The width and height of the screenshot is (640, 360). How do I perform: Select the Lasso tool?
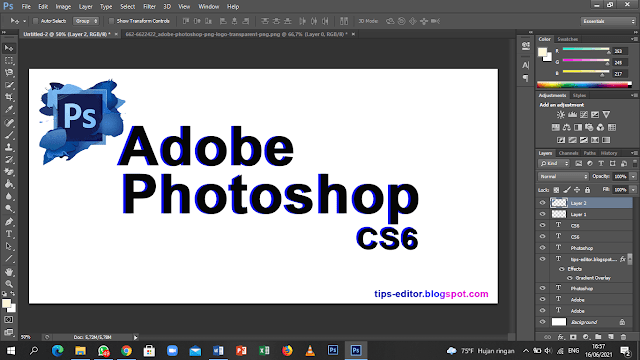[9, 73]
